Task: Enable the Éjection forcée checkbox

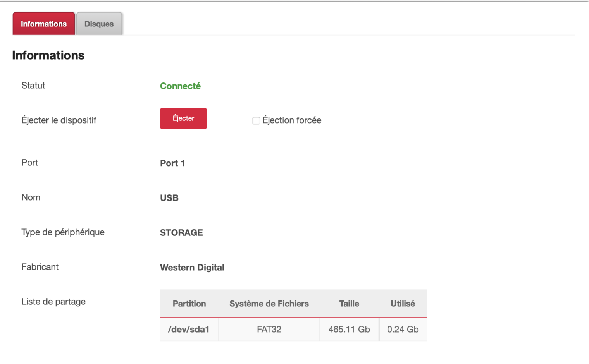Action: pyautogui.click(x=256, y=121)
